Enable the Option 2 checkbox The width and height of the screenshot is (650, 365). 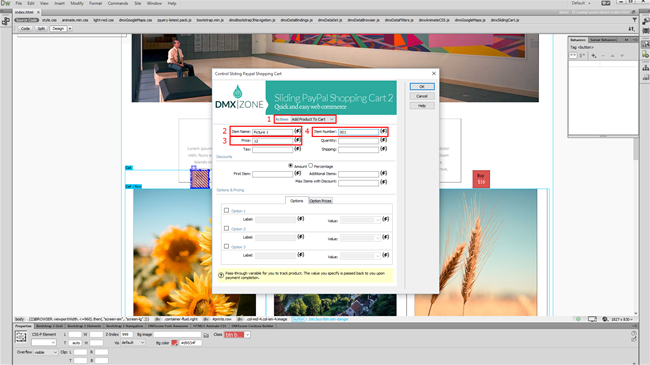coord(226,228)
